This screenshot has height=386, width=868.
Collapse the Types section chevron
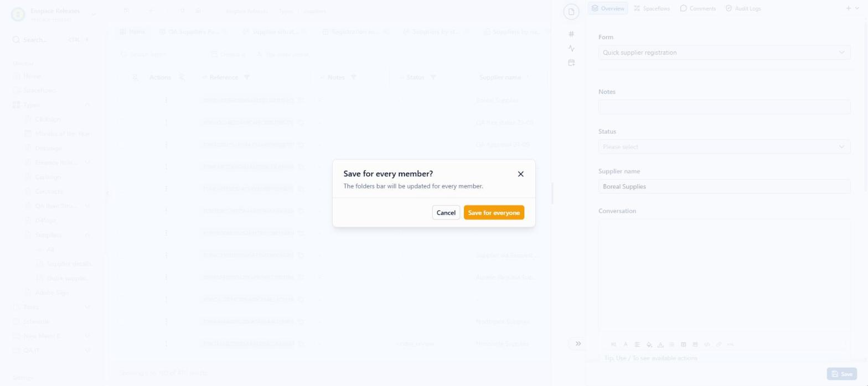pyautogui.click(x=87, y=105)
